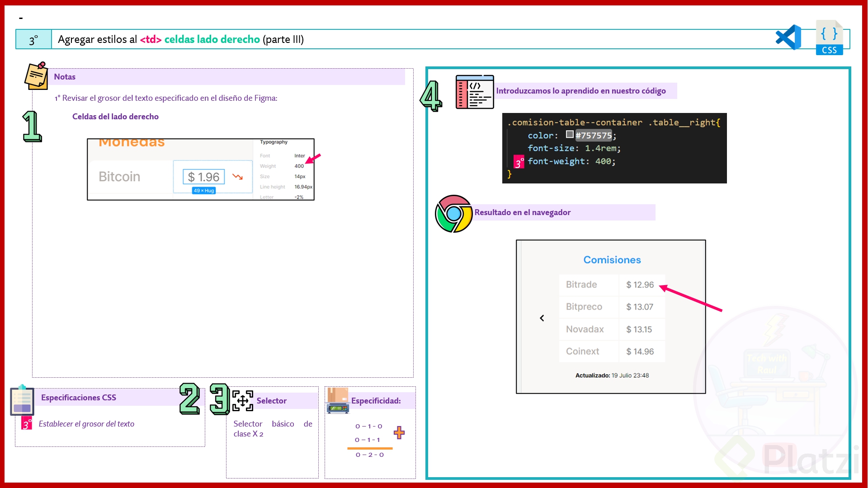The image size is (868, 488).
Task: Click the Weight 400 value in Typography panel
Action: coord(299,166)
